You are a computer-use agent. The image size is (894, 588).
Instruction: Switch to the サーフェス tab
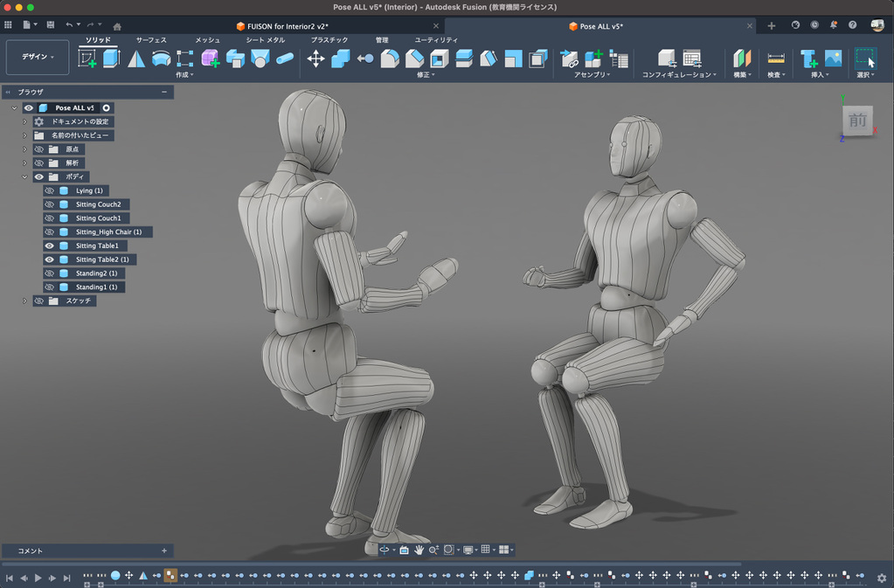pyautogui.click(x=150, y=40)
